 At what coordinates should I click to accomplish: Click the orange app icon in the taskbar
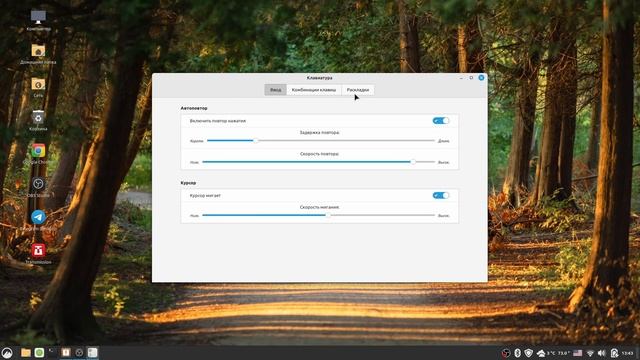pyautogui.click(x=66, y=353)
